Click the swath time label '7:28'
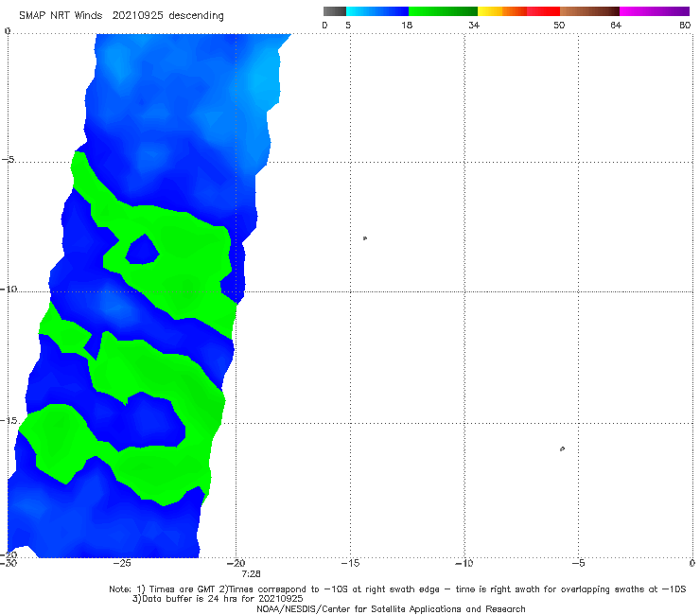The width and height of the screenshot is (700, 615). 251,574
